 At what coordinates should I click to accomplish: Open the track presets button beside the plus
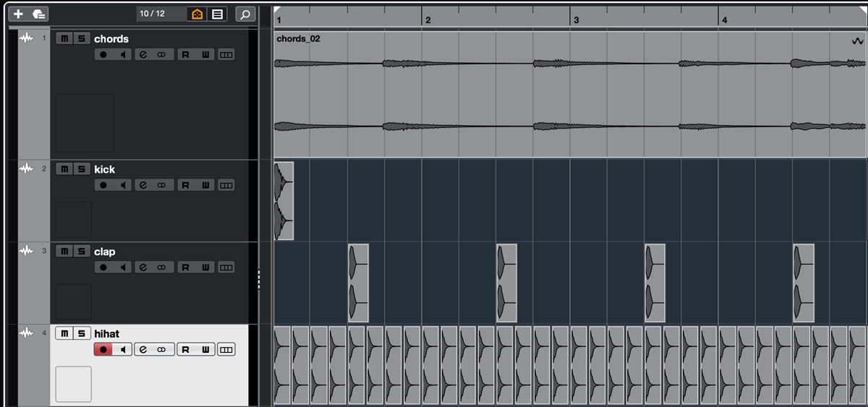38,14
